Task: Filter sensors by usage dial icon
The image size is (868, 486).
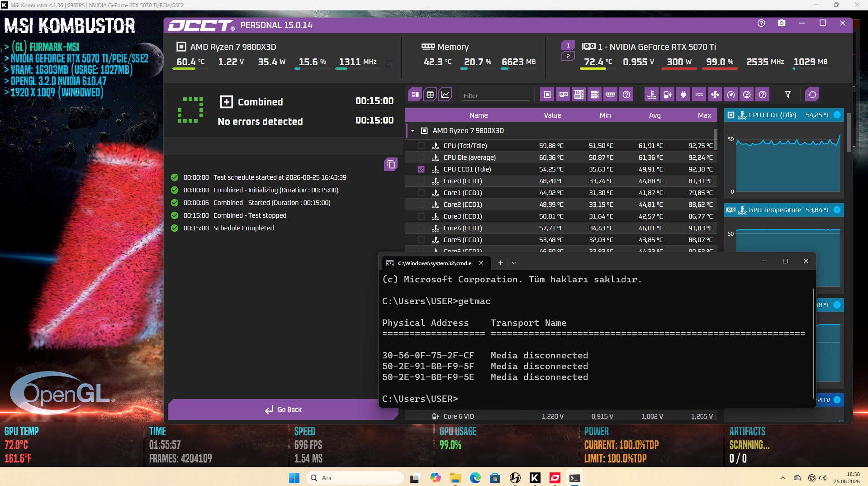Action: 747,95
